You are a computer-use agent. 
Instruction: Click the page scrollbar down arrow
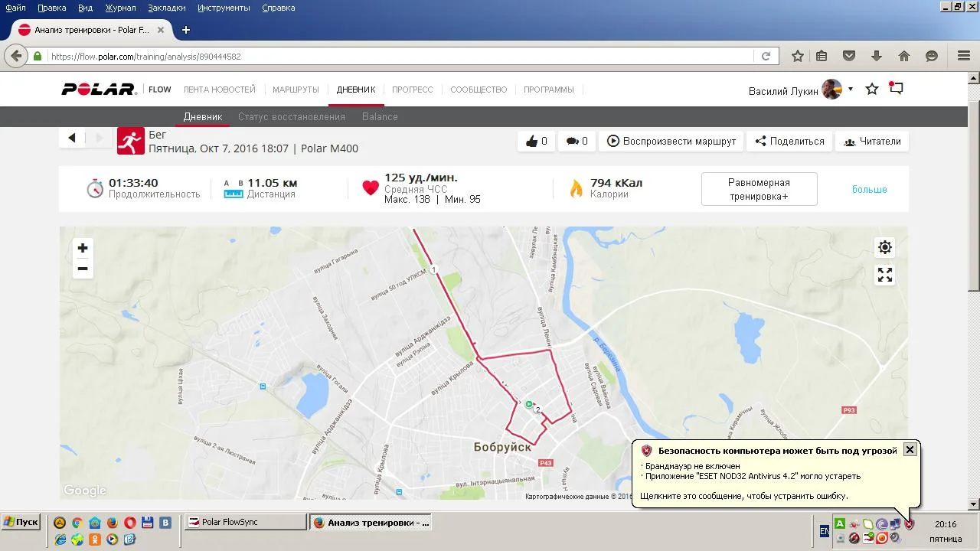click(x=974, y=504)
